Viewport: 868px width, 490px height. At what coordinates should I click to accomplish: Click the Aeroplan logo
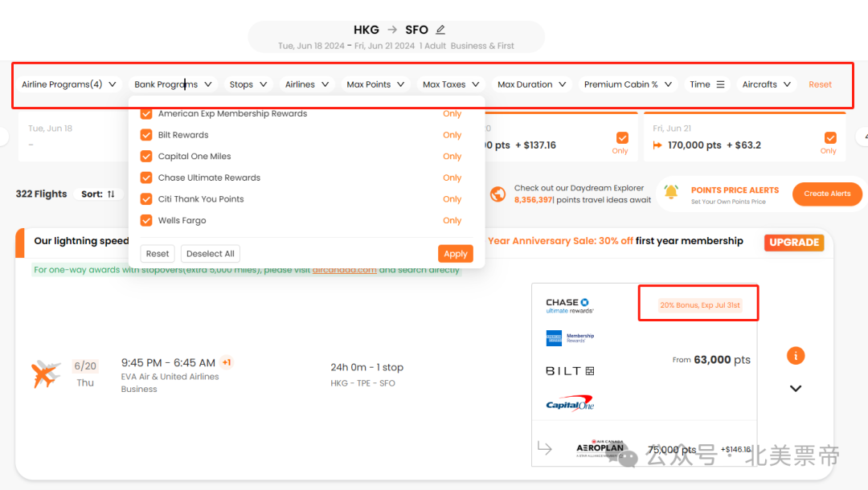pos(600,447)
